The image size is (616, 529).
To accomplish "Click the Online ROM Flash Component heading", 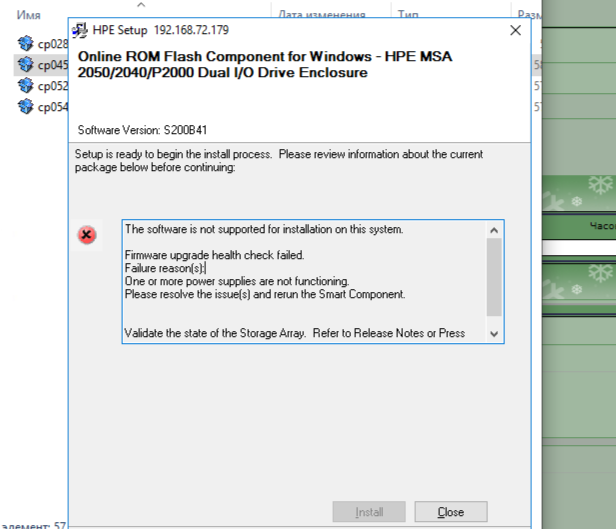I will tap(265, 64).
